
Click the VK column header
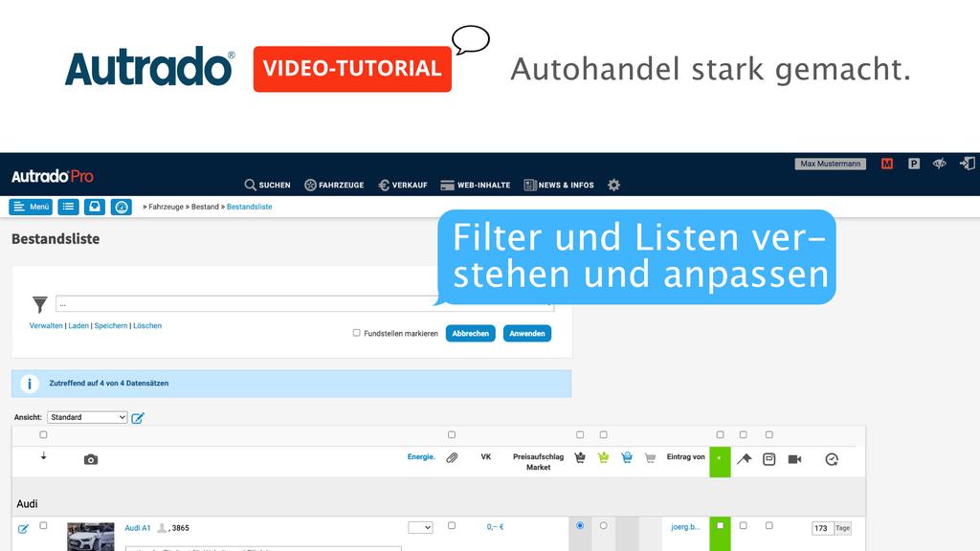point(485,457)
